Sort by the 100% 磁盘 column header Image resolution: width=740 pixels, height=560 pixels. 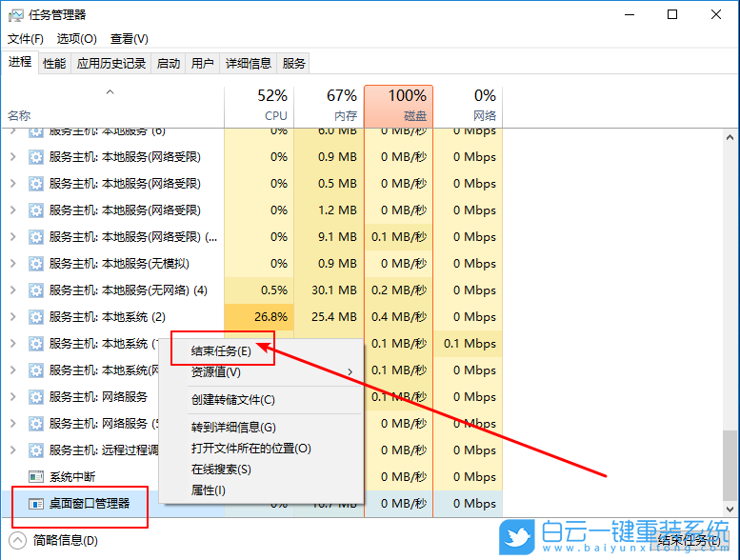point(399,106)
